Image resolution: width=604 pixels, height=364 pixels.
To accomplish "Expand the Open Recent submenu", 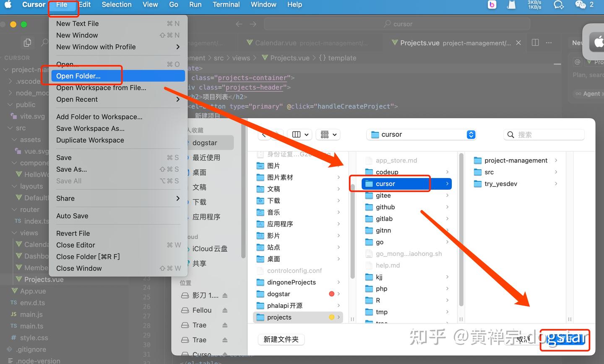I will click(x=77, y=99).
